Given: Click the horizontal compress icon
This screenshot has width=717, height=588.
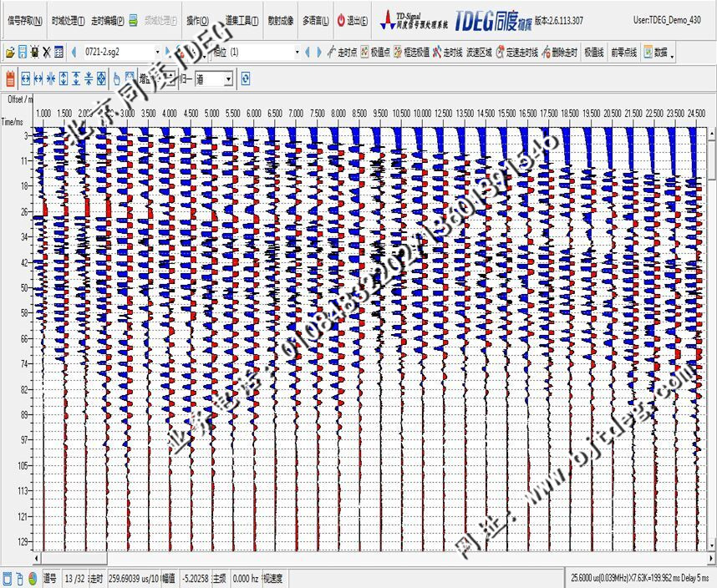Looking at the screenshot, I should 38,79.
